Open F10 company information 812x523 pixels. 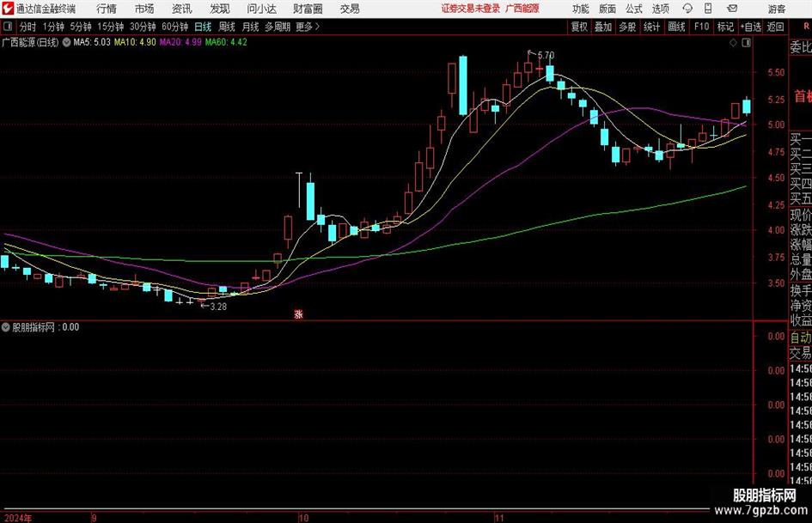[x=701, y=27]
